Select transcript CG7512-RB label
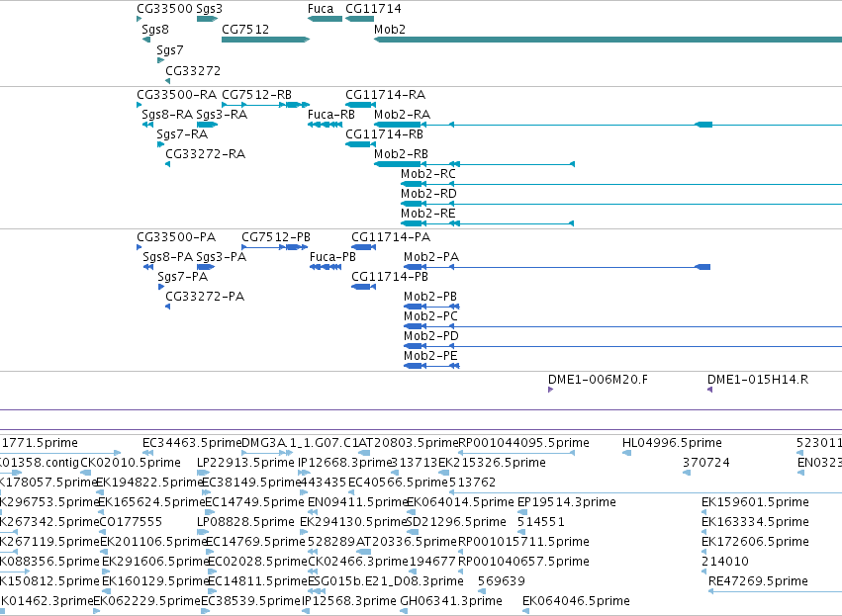842x616 pixels. click(x=256, y=95)
